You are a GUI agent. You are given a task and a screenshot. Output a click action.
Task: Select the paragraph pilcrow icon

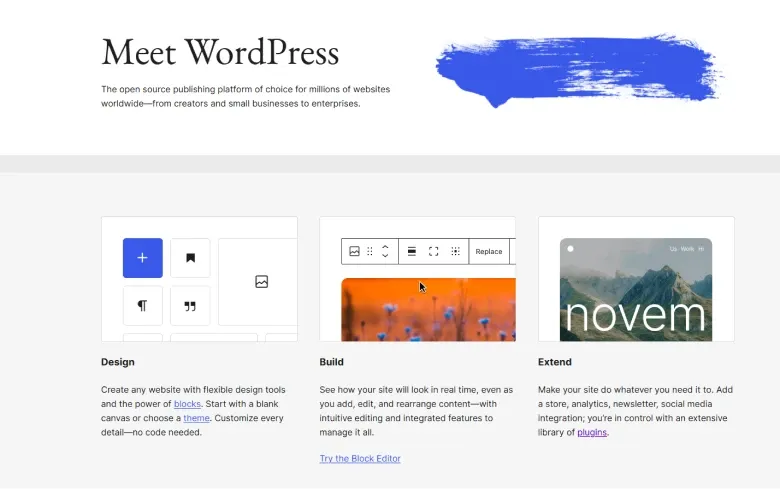142,305
